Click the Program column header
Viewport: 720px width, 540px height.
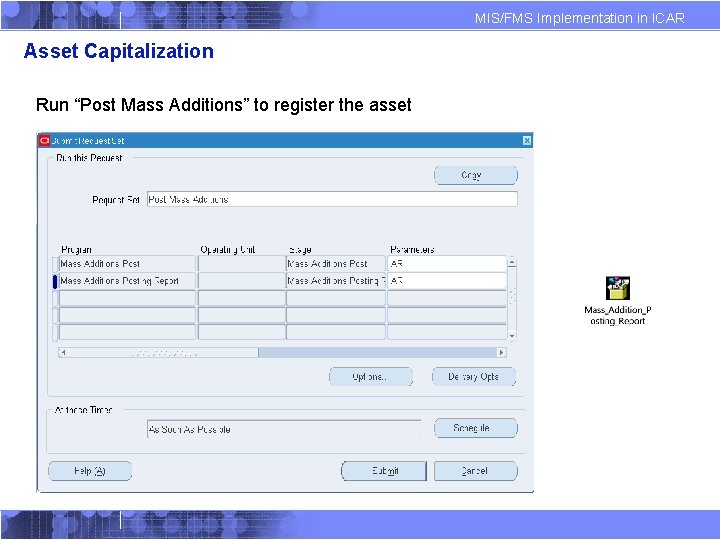76,250
